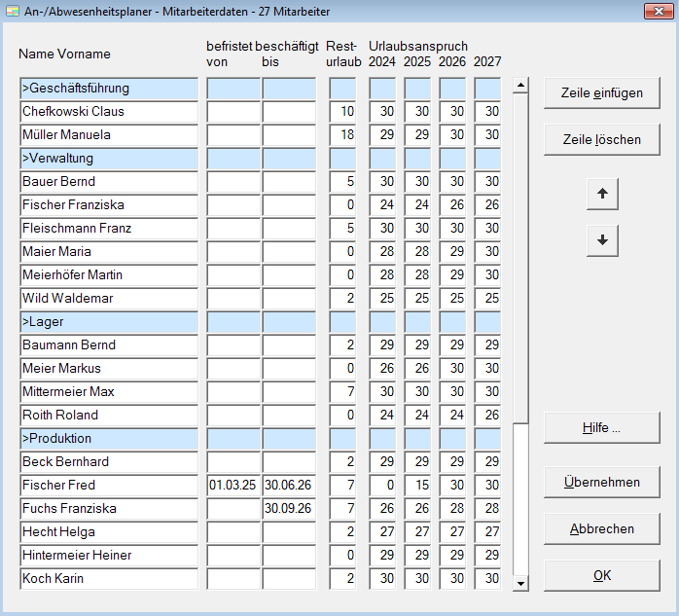Screen dimensions: 679x616
Task: Click Koch Karin's empty bis date field
Action: point(289,579)
